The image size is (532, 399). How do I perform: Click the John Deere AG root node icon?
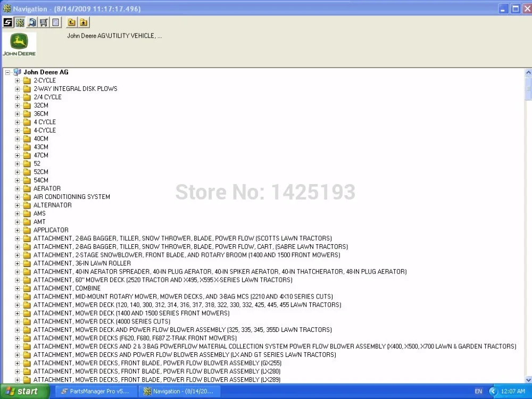click(17, 72)
